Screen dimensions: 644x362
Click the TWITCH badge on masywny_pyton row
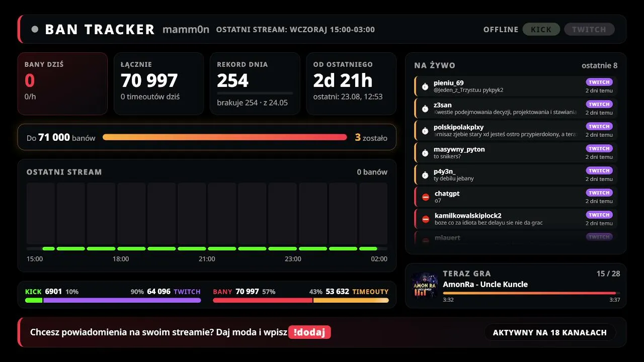599,148
